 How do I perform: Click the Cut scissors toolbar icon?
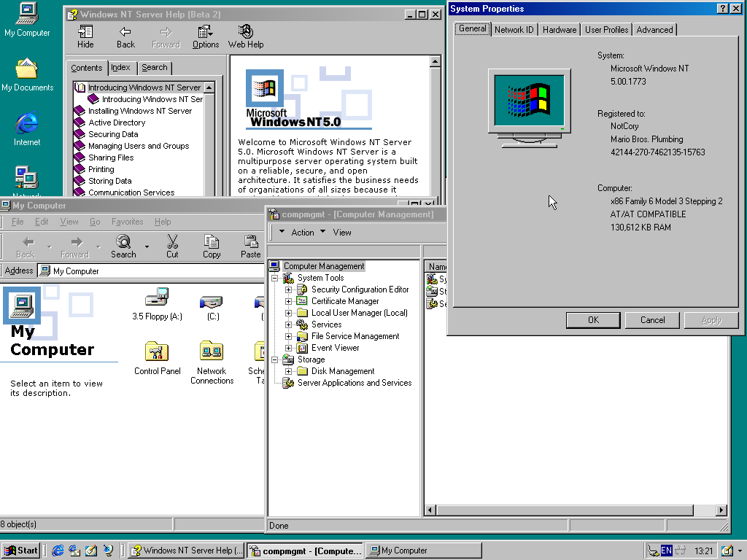point(172,242)
